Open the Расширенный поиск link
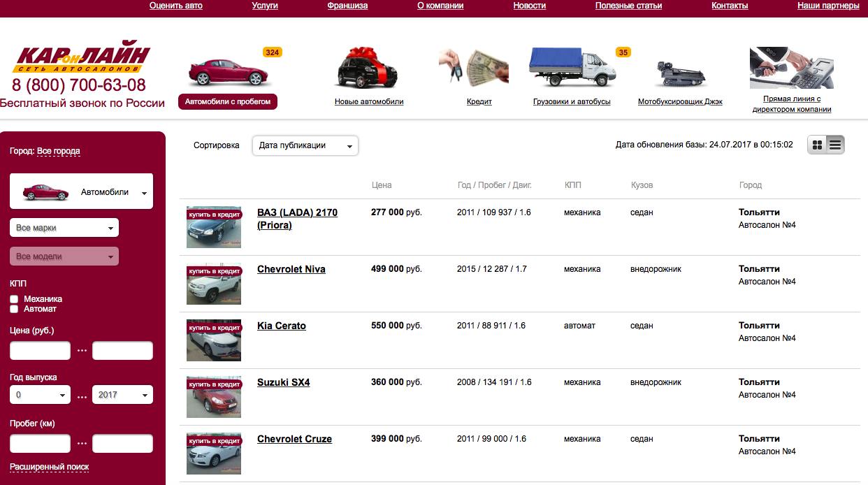 click(49, 467)
